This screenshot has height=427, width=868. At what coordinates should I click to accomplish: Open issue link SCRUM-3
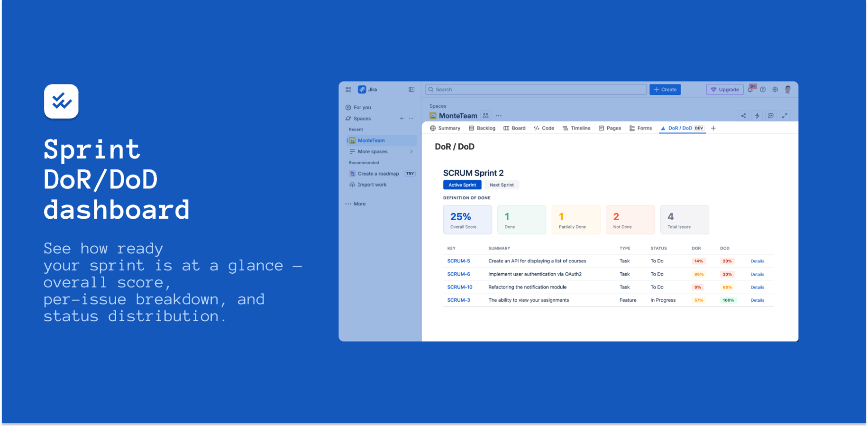tap(458, 300)
